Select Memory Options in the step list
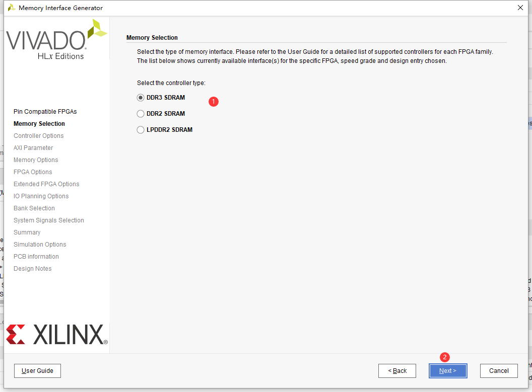This screenshot has height=392, width=532. [35, 160]
